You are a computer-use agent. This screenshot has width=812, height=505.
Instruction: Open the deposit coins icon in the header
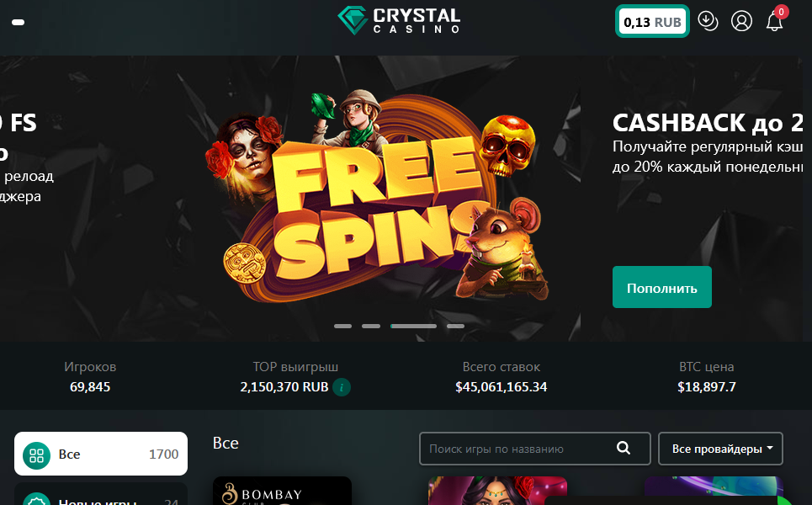pos(708,21)
